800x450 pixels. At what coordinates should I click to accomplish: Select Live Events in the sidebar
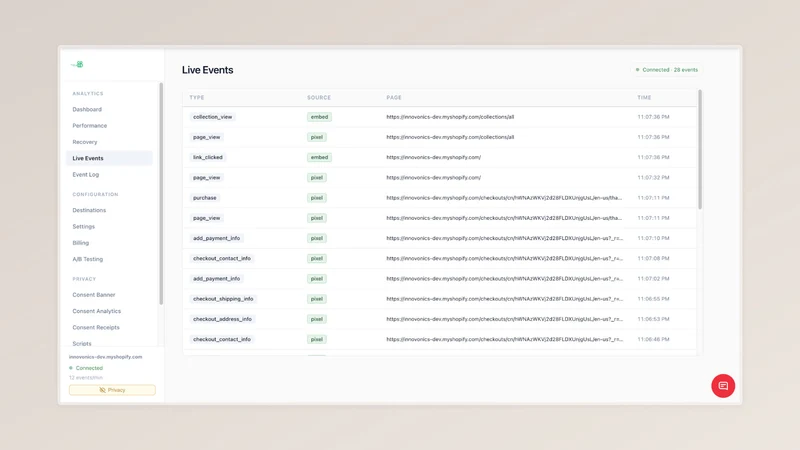(109, 158)
